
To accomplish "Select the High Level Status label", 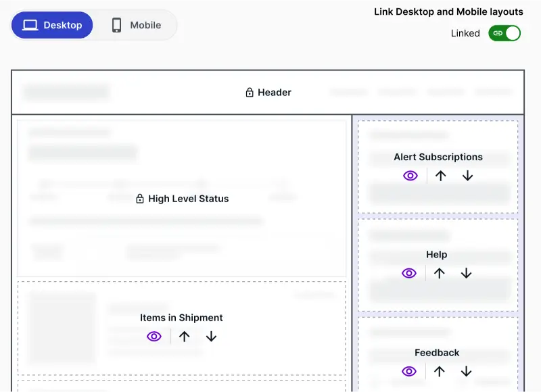I will coord(189,199).
